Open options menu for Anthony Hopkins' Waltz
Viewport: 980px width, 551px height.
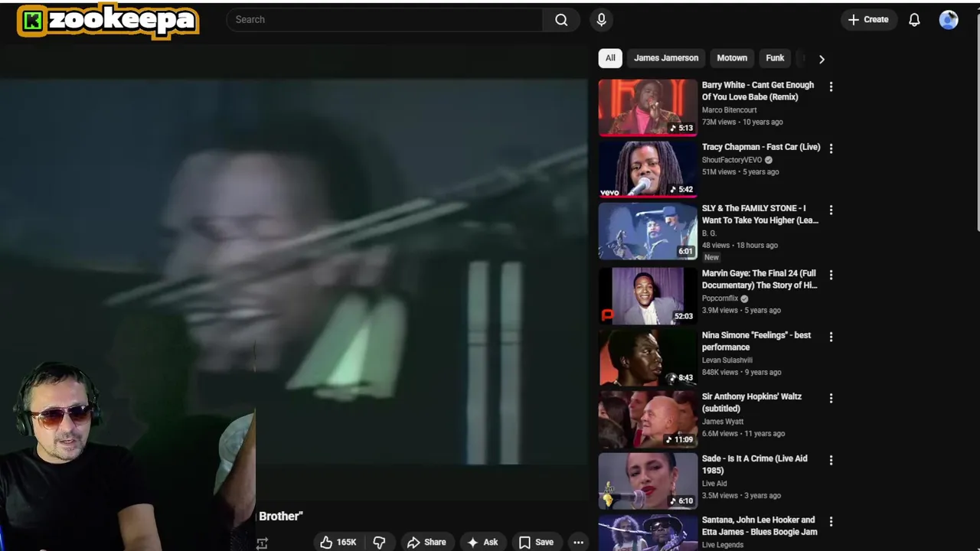click(831, 398)
